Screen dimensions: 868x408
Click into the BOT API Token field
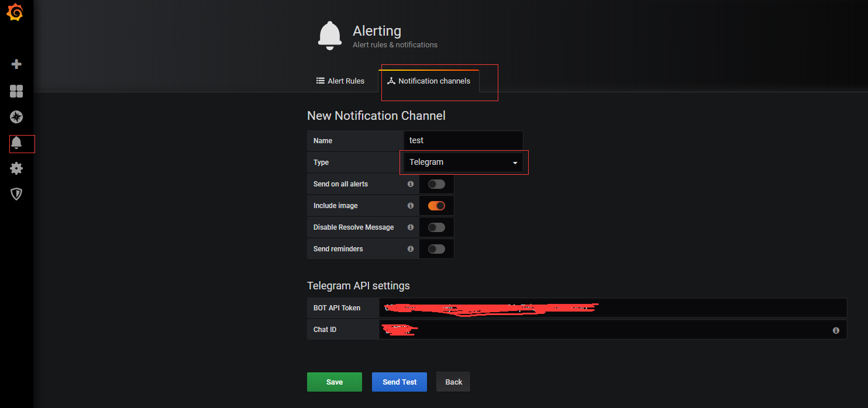(x=613, y=308)
